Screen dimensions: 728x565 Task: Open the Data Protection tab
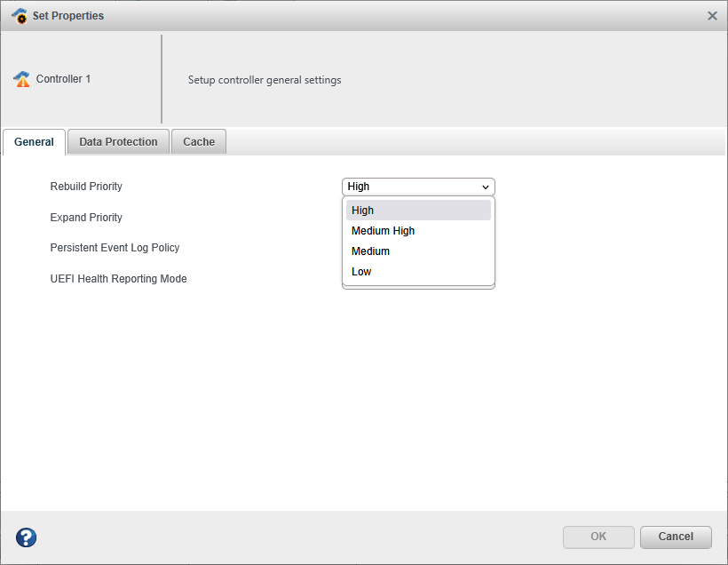pos(118,142)
